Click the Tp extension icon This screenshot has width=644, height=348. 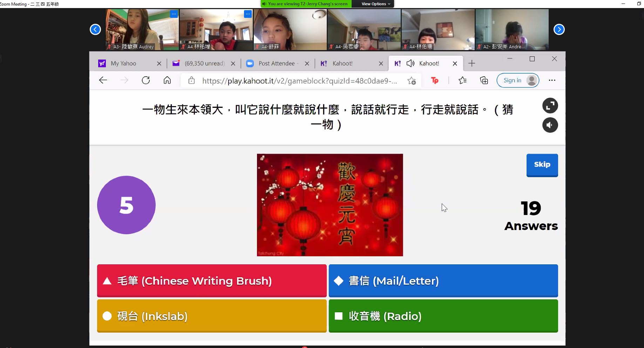[435, 81]
